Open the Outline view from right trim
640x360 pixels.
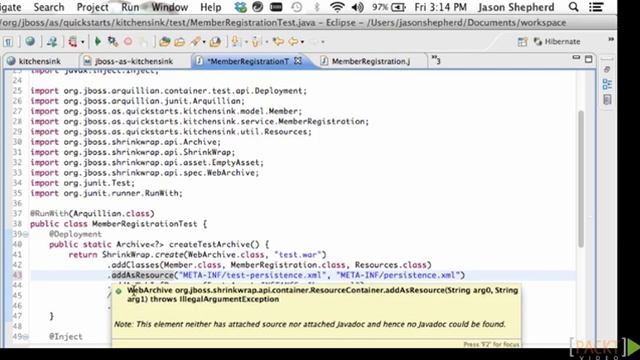point(607,84)
